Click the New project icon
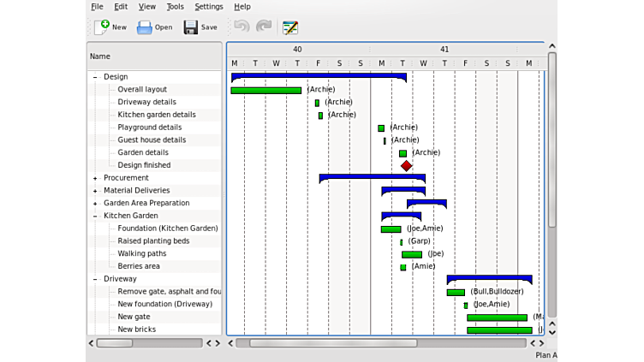 102,27
